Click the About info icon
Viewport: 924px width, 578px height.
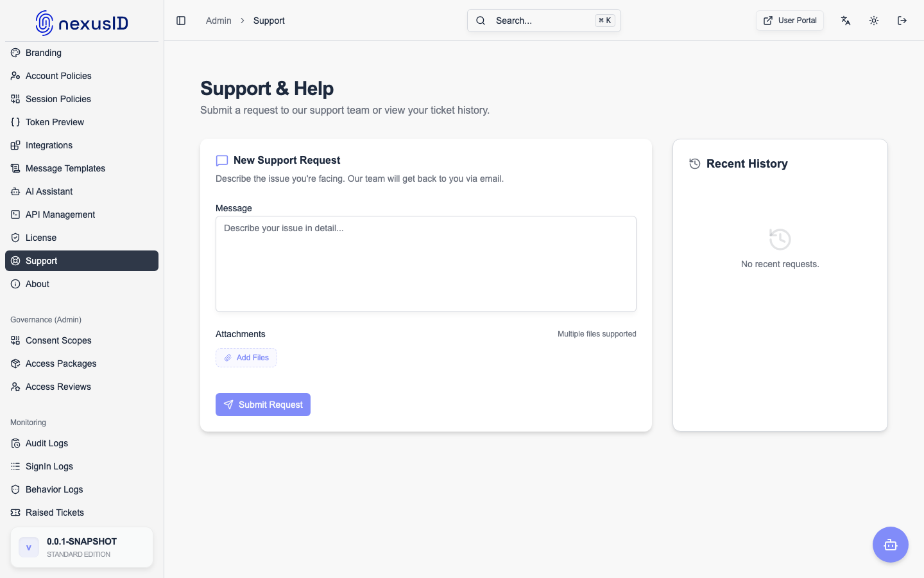point(15,284)
